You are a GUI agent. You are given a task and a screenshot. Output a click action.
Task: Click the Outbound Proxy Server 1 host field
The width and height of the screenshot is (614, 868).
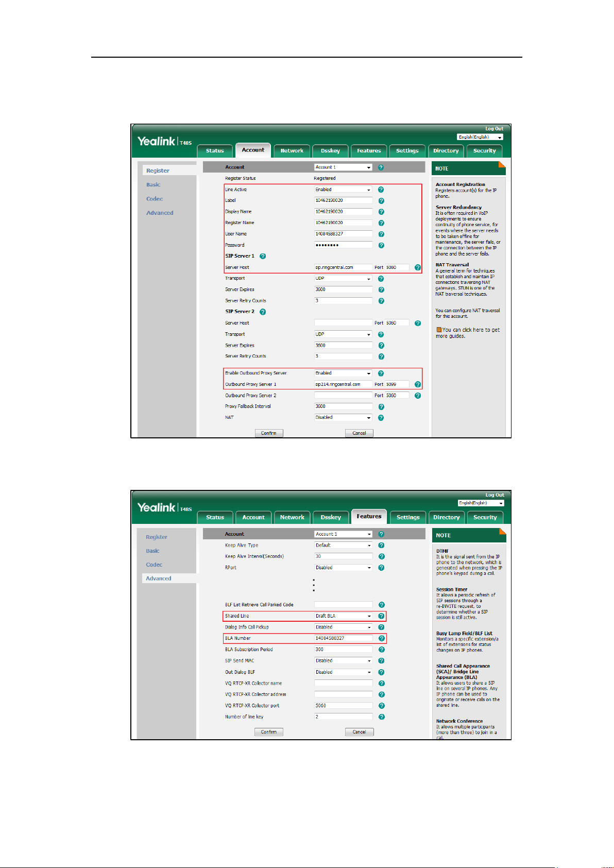point(343,384)
